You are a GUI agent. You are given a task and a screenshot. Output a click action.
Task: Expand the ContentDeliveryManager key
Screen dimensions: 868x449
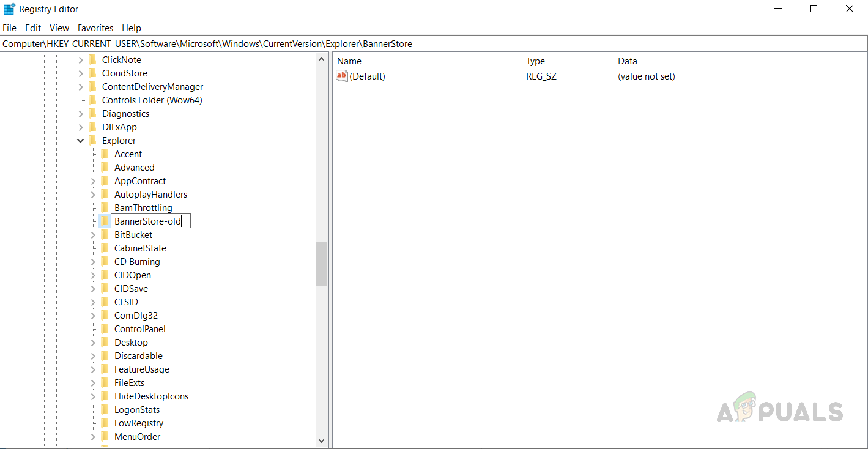point(81,87)
